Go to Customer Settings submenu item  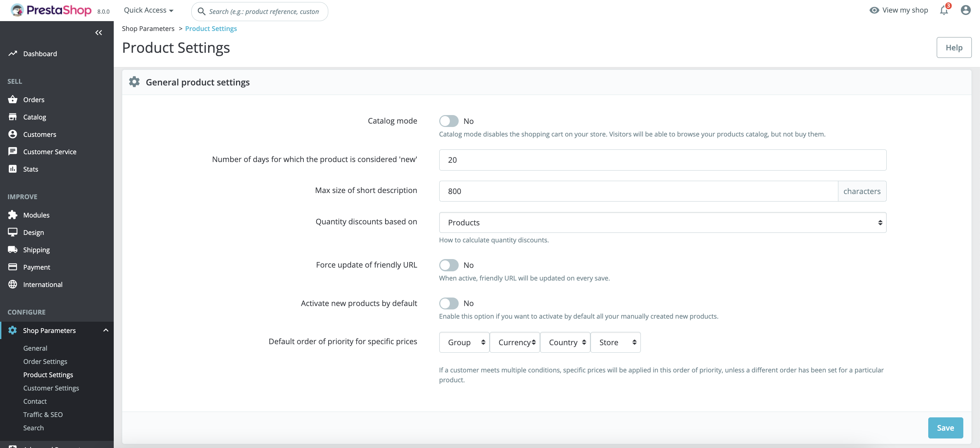[x=51, y=388]
